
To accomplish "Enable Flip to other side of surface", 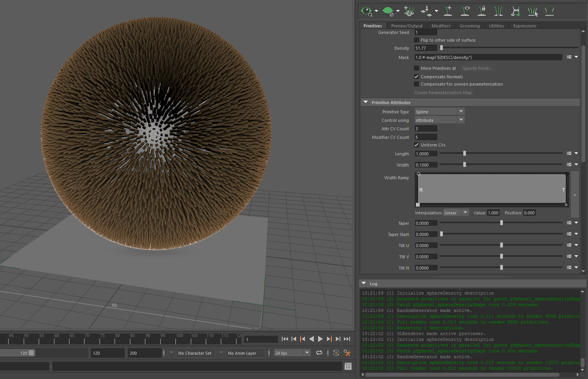I will [416, 40].
